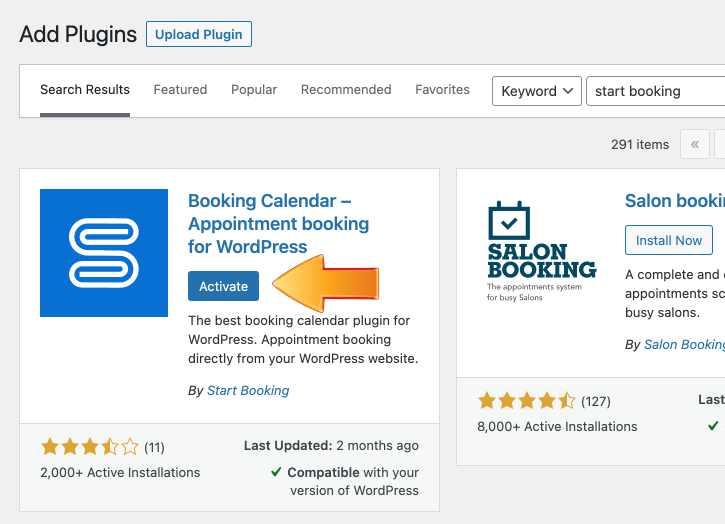Open the Salon Booking logo thumbnail
Viewport: 725px width, 524px height.
coord(541,251)
